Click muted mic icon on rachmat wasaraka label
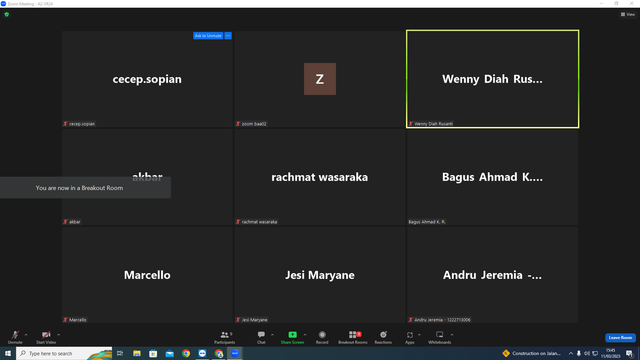The height and width of the screenshot is (360, 640). (238, 222)
